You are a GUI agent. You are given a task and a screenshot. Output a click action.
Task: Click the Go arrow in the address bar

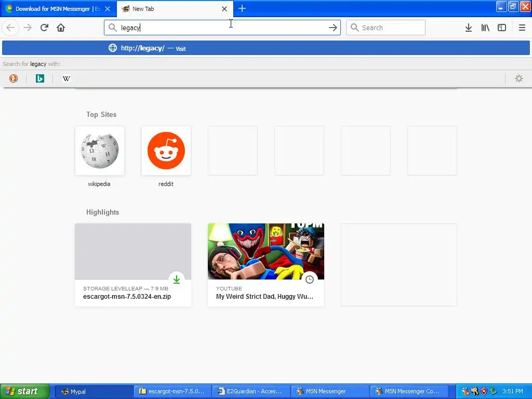[x=333, y=28]
